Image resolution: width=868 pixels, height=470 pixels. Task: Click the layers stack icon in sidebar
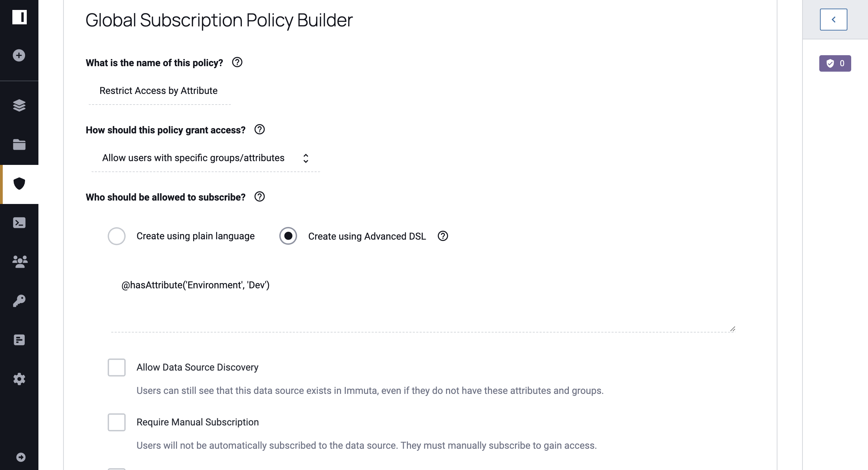point(19,105)
